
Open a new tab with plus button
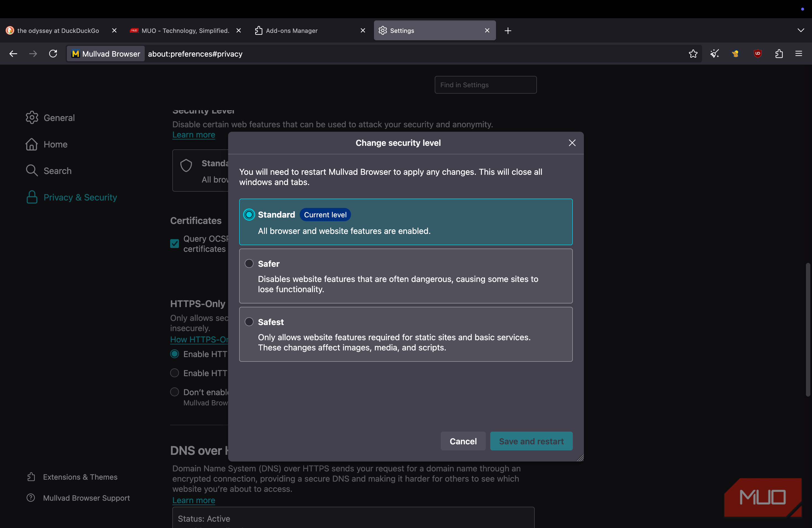click(508, 31)
